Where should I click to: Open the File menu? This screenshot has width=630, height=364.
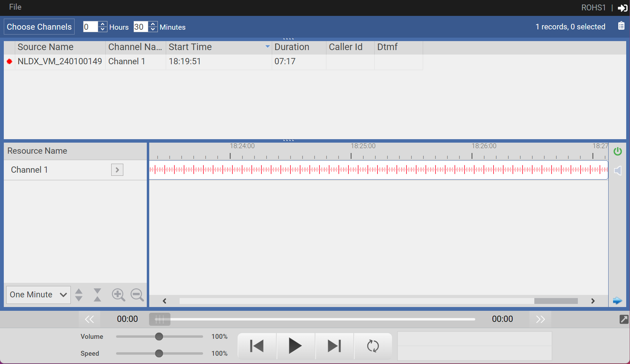(15, 7)
